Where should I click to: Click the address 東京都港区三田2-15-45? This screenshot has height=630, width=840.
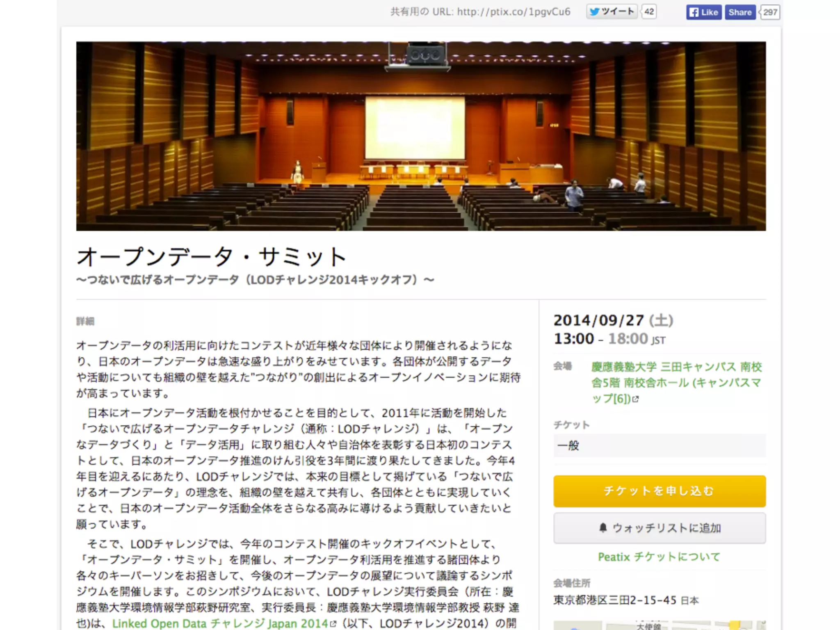pyautogui.click(x=614, y=600)
